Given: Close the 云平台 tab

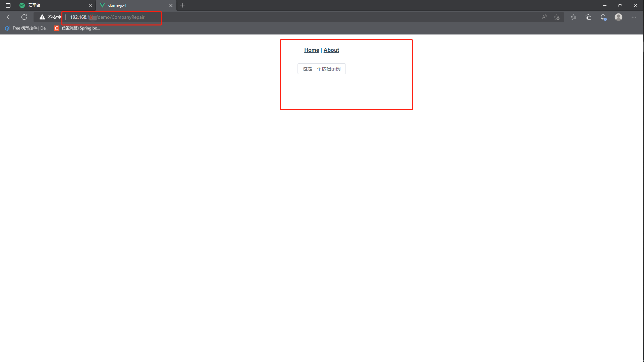Looking at the screenshot, I should 91,5.
